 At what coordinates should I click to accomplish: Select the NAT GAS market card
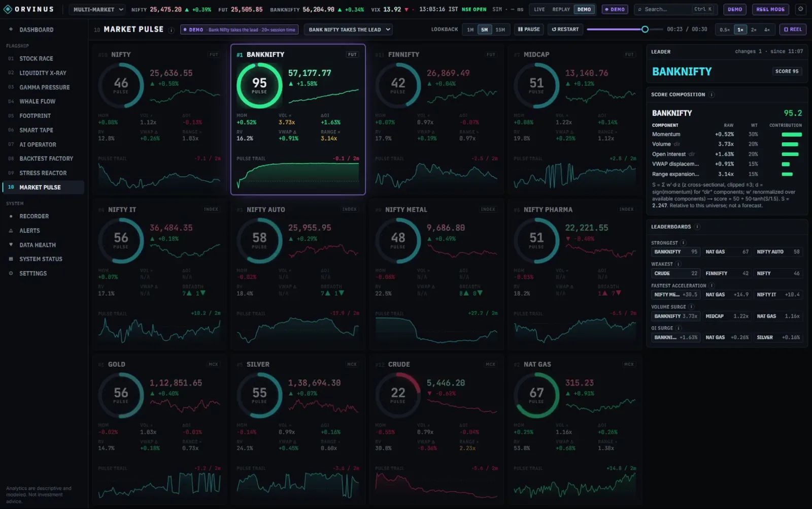[x=575, y=428]
